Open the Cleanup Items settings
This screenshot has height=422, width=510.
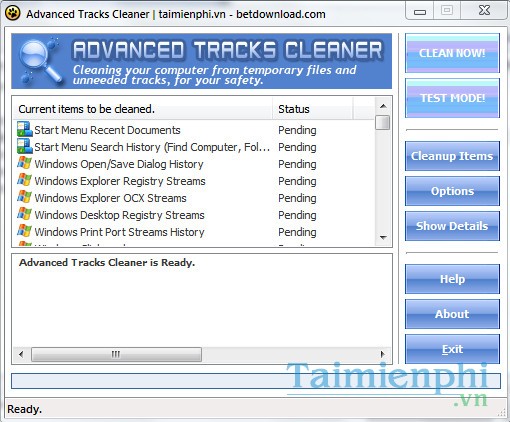point(452,156)
